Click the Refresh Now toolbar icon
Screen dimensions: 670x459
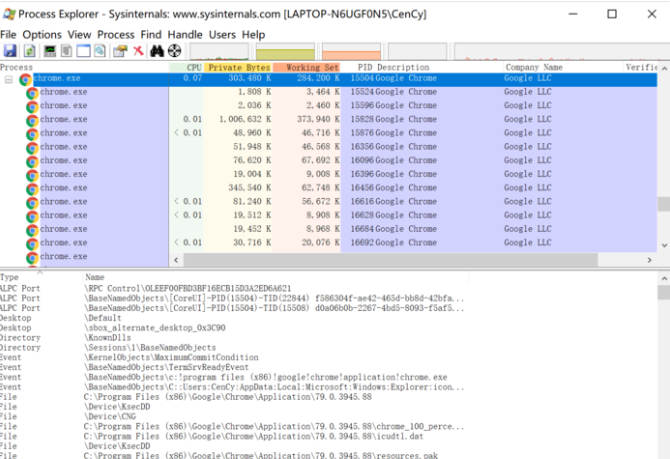[29, 51]
